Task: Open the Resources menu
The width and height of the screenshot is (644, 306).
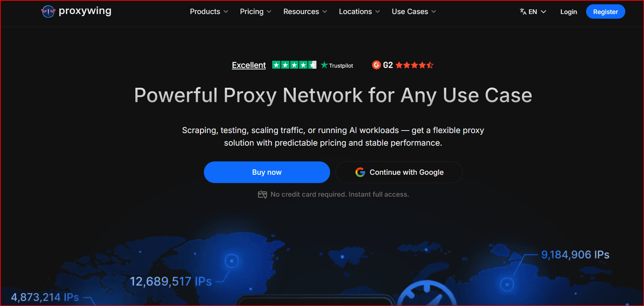Action: 305,12
